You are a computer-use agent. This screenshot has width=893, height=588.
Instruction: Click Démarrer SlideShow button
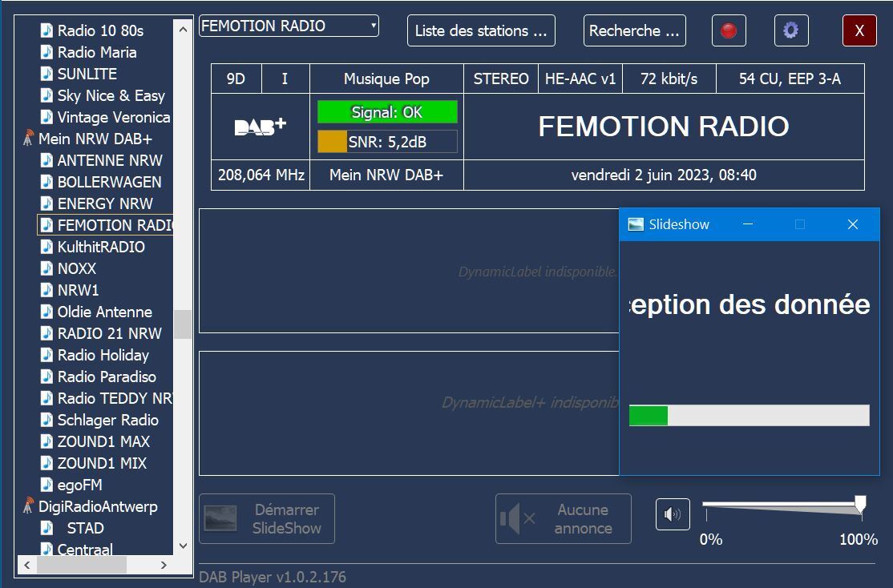point(267,518)
